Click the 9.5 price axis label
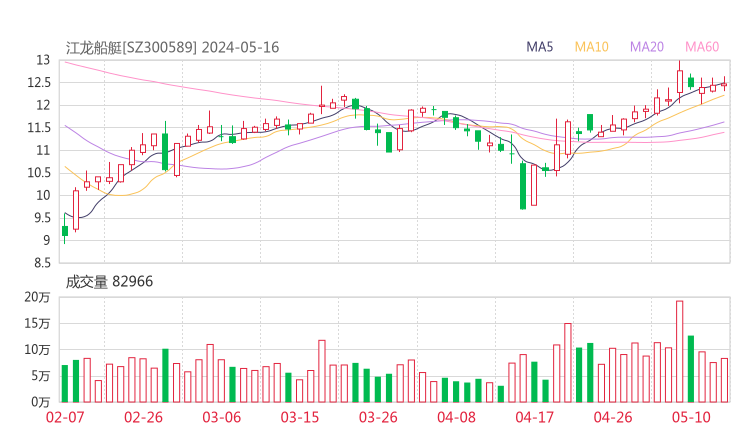This screenshot has width=740, height=440. point(42,218)
